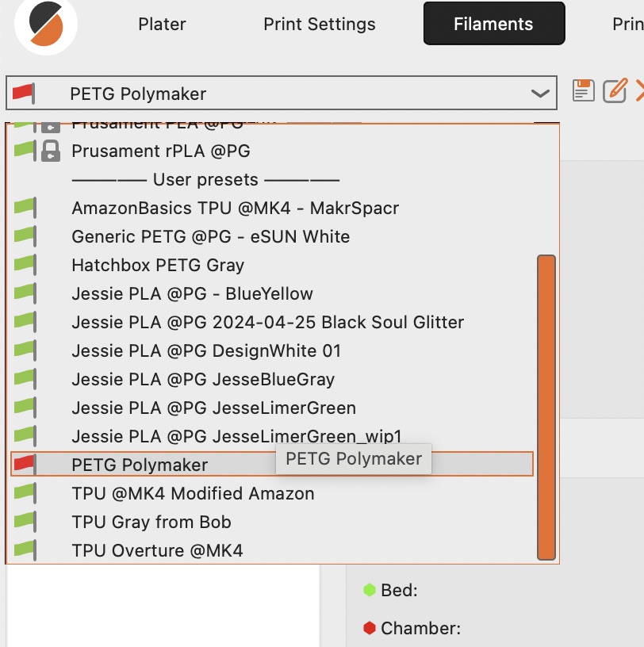Click lock icon beside Prusament rPLA @PG
The height and width of the screenshot is (647, 644).
[x=51, y=151]
